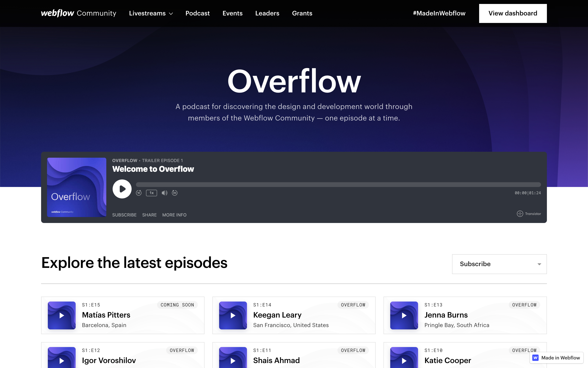The width and height of the screenshot is (588, 368).
Task: Mute the podcast player volume
Action: pyautogui.click(x=165, y=193)
